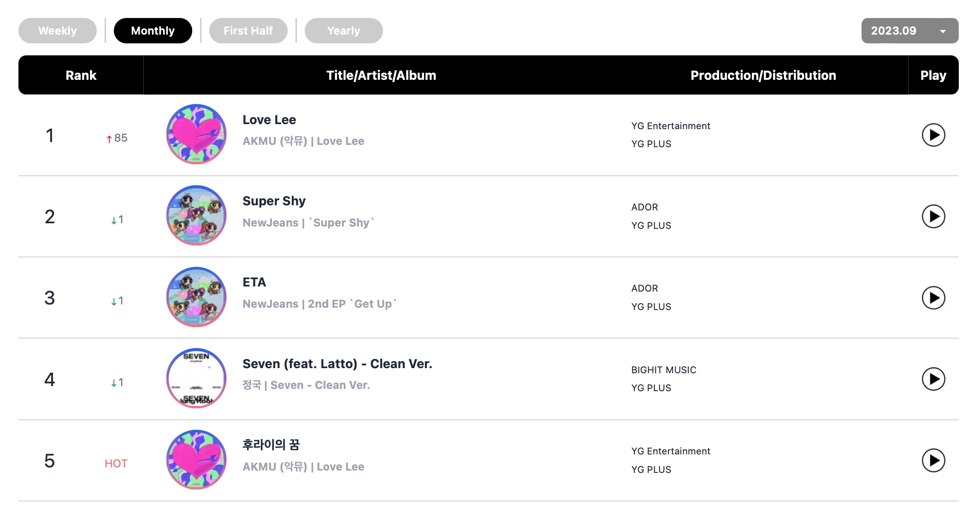Switch to the Weekly chart tab
Image resolution: width=980 pixels, height=507 pixels.
58,31
